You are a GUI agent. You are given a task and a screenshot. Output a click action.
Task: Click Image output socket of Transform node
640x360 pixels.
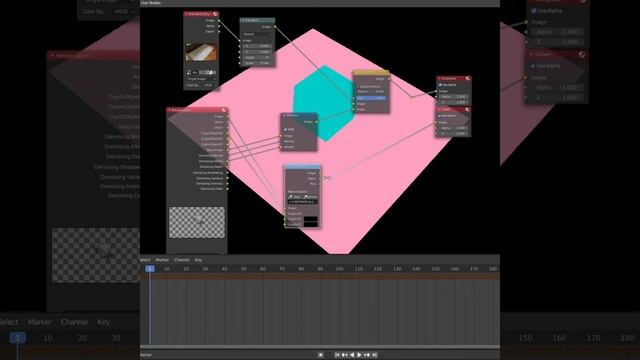click(x=275, y=27)
